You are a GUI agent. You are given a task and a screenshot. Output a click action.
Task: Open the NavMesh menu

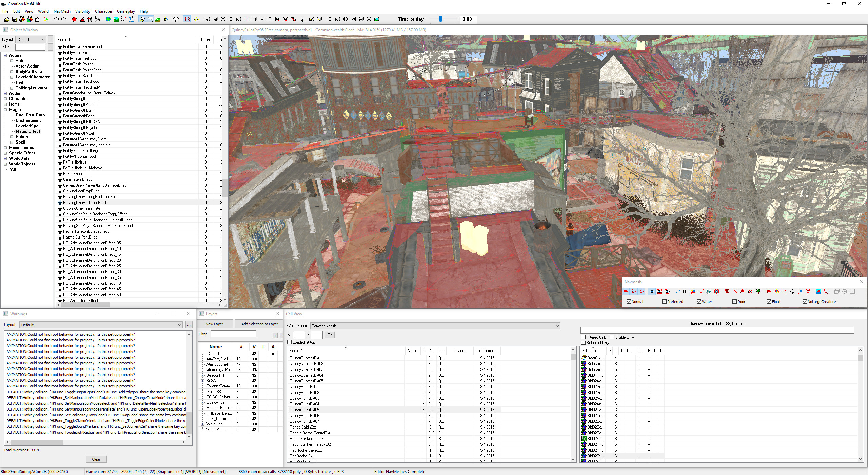(x=62, y=11)
